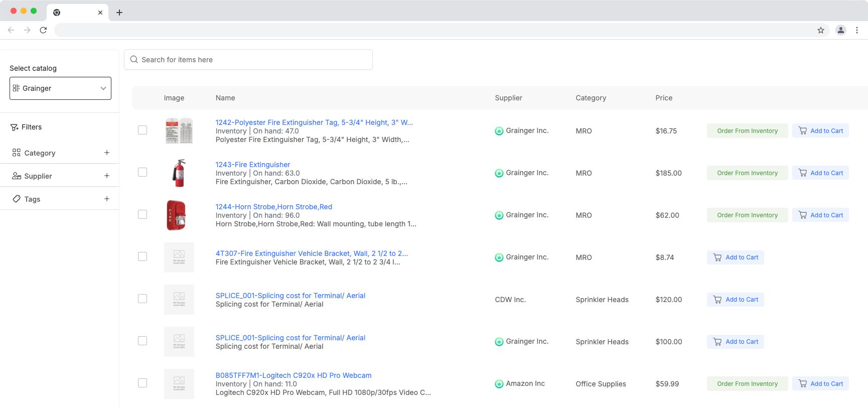Click cart icon in CDW Inc. row
Image resolution: width=868 pixels, height=409 pixels.
tap(717, 300)
